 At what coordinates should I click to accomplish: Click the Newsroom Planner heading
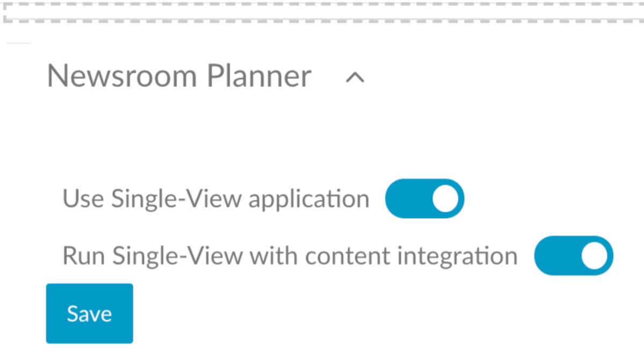179,76
